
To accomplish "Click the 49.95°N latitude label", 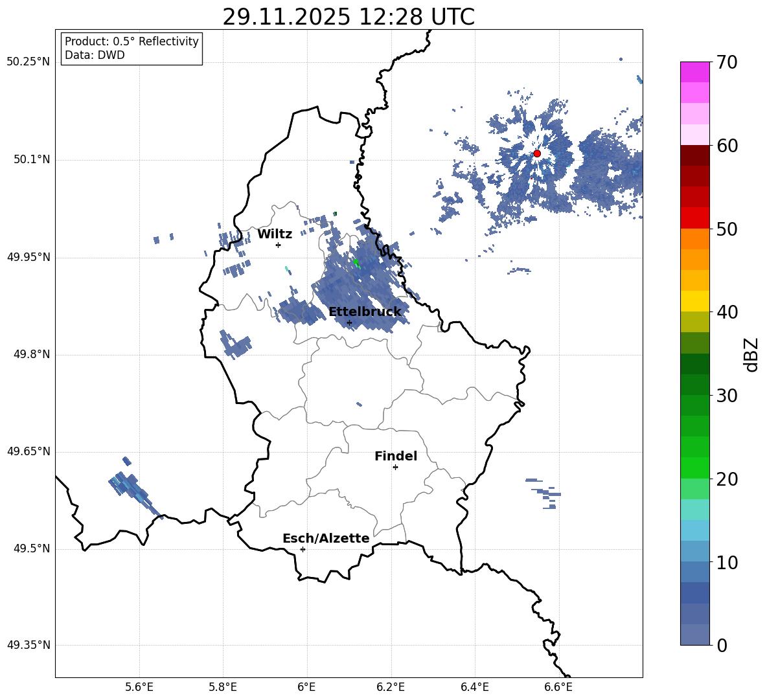I will pos(29,257).
